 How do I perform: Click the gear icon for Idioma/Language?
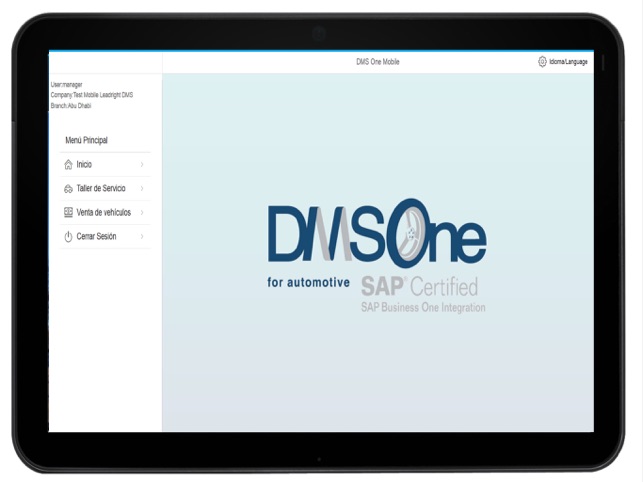coord(542,62)
